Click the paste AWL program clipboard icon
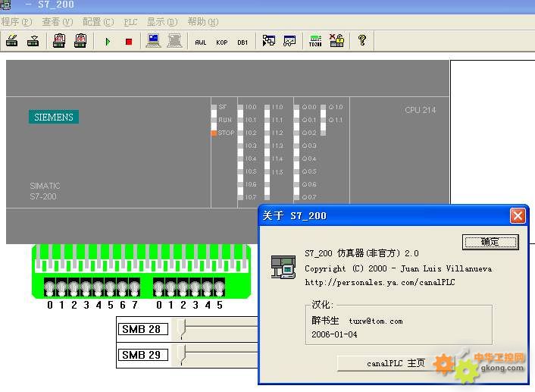The height and width of the screenshot is (392, 535). click(x=59, y=41)
